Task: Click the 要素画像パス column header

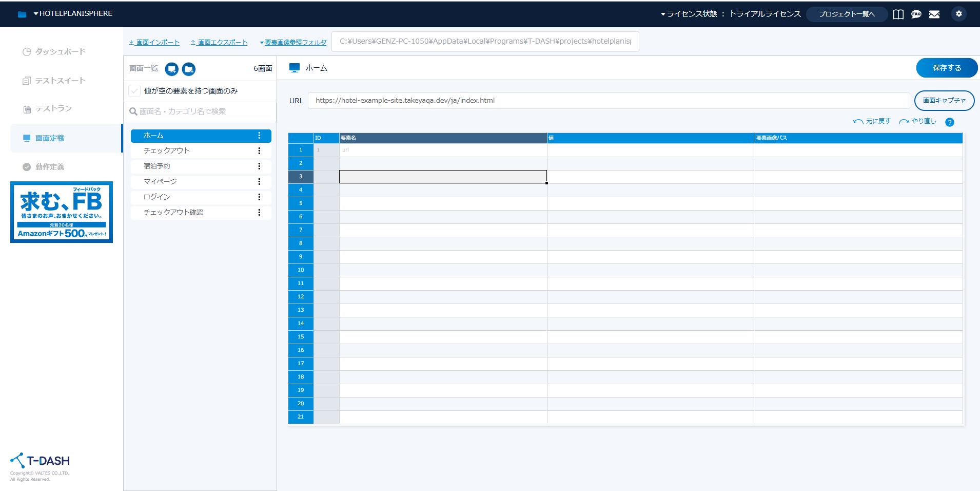Action: tap(858, 138)
